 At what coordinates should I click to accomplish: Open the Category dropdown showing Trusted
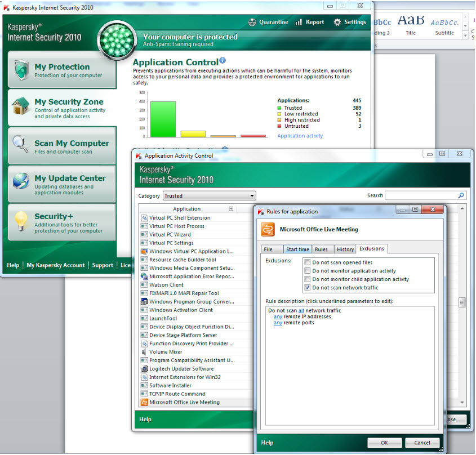209,196
